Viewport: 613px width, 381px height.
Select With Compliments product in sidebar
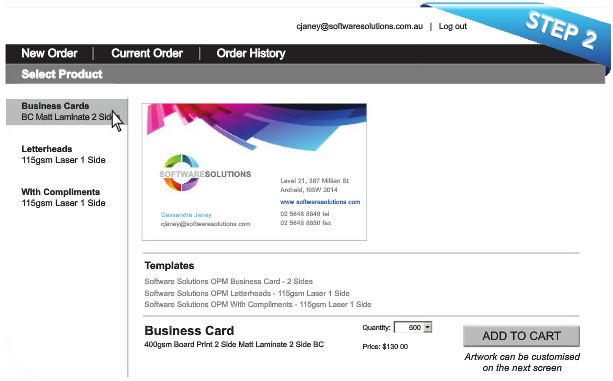pyautogui.click(x=63, y=197)
